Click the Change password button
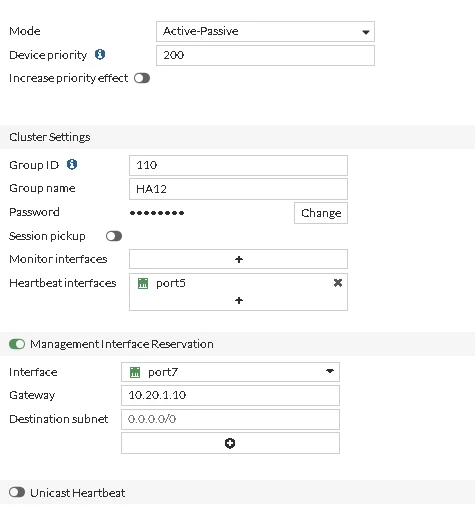Screen dimensions: 475x511 point(321,213)
